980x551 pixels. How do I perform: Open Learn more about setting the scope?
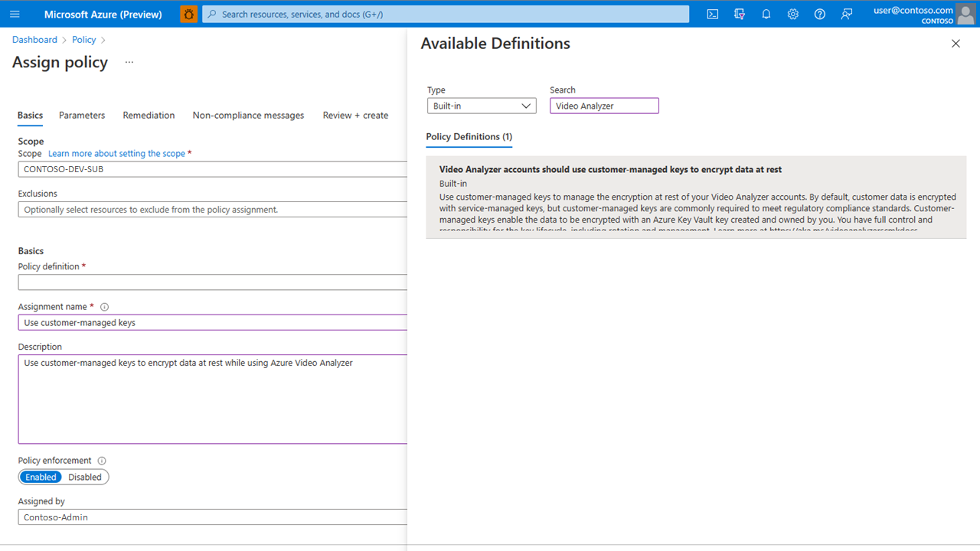[116, 154]
